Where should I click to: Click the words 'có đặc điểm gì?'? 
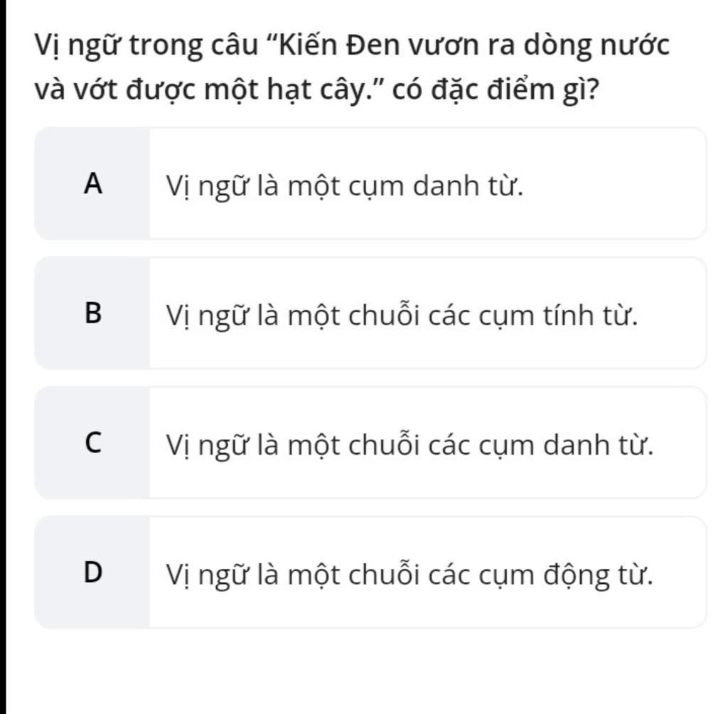(x=496, y=90)
